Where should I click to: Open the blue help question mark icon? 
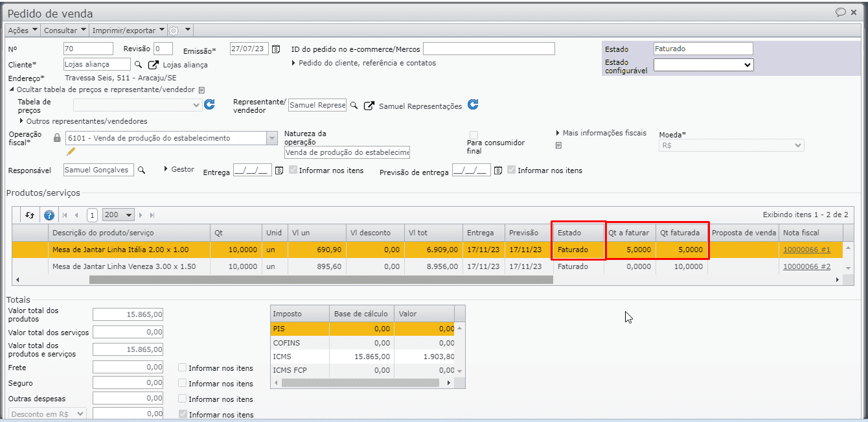(x=49, y=215)
